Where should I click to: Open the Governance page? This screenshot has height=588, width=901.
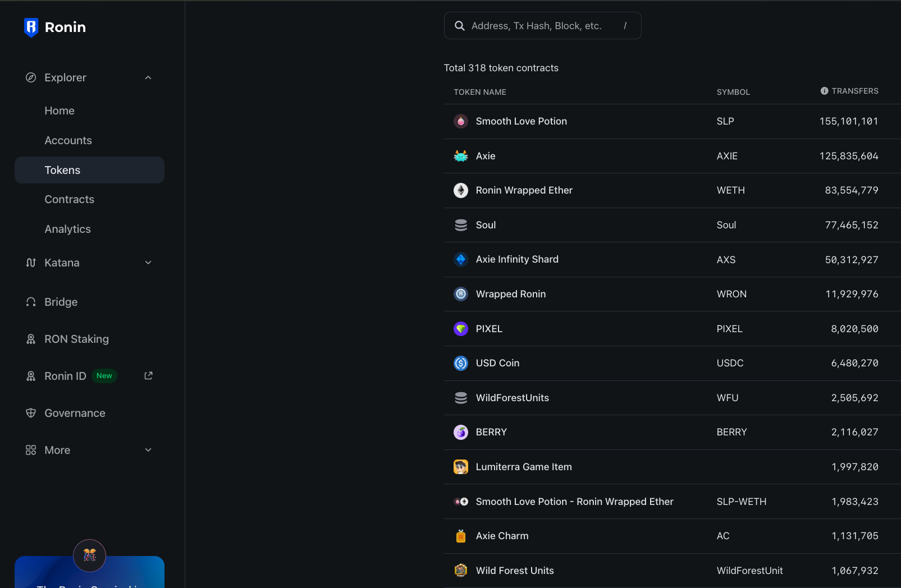point(75,413)
